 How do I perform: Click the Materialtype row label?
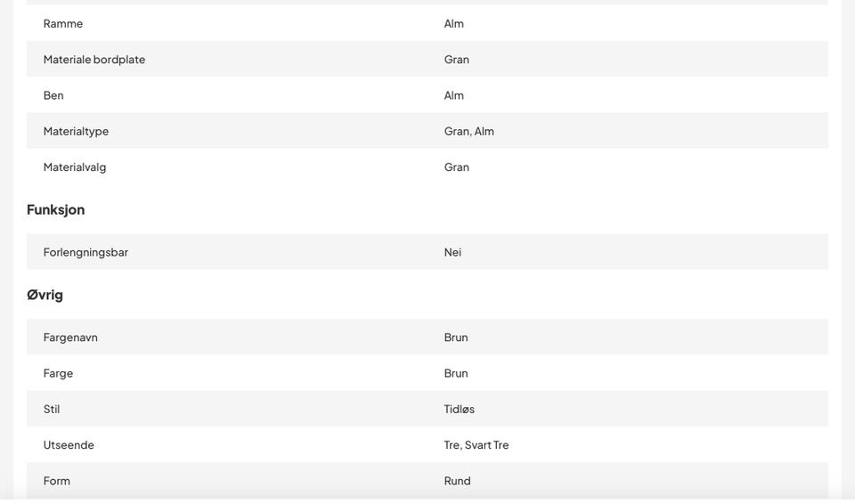coord(76,132)
